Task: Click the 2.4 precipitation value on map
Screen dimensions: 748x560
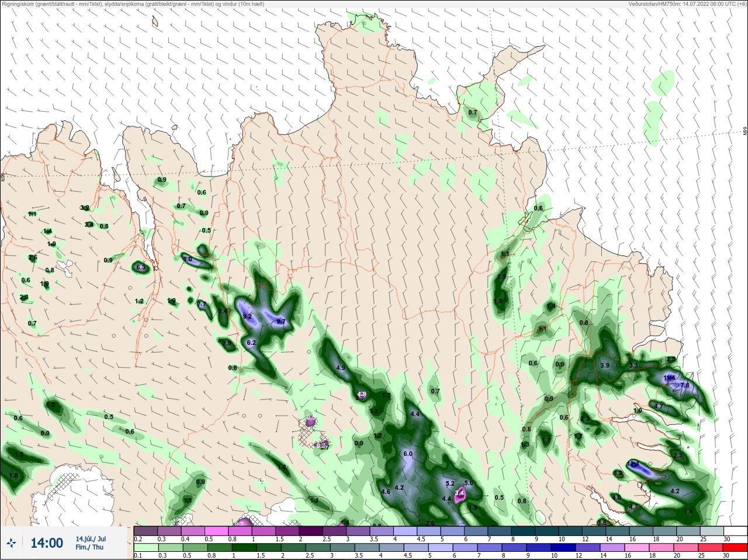Action: pyautogui.click(x=223, y=312)
